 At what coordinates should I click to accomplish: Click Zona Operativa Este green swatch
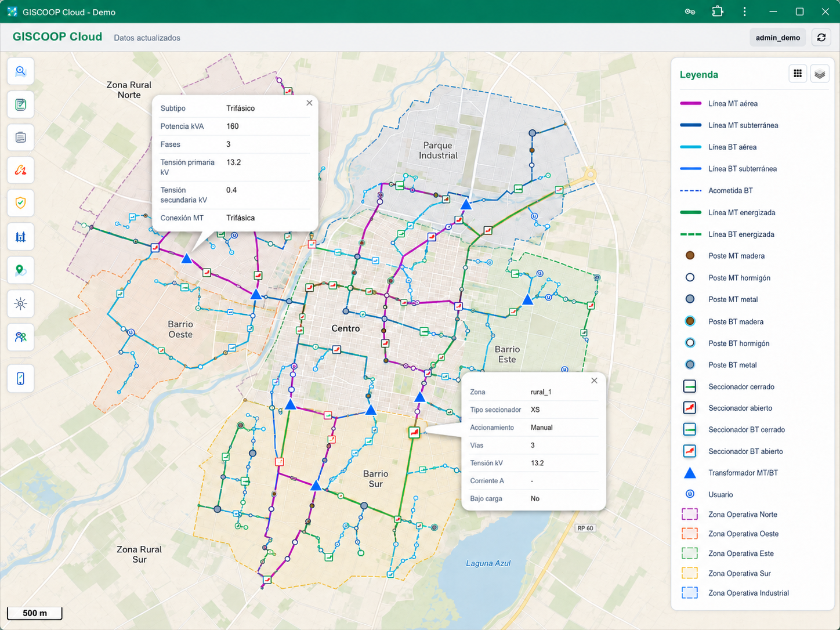690,553
